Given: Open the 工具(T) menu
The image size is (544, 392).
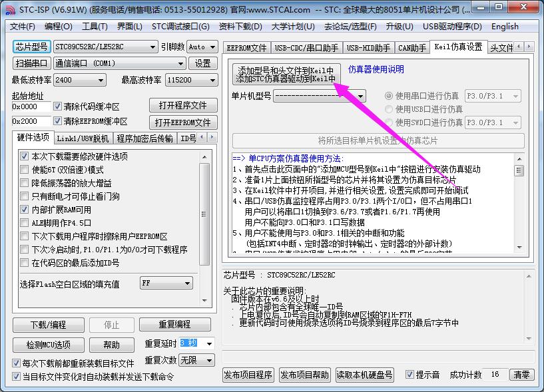Looking at the screenshot, I should (95, 27).
